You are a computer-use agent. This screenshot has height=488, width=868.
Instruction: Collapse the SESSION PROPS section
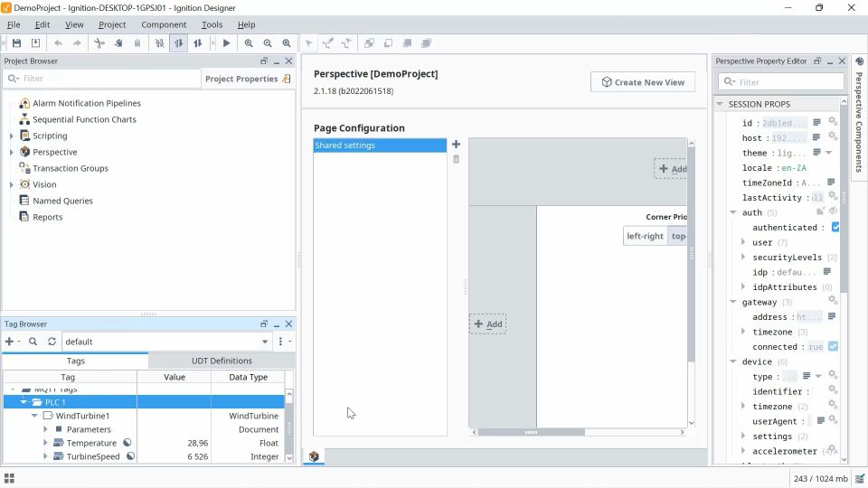[720, 104]
